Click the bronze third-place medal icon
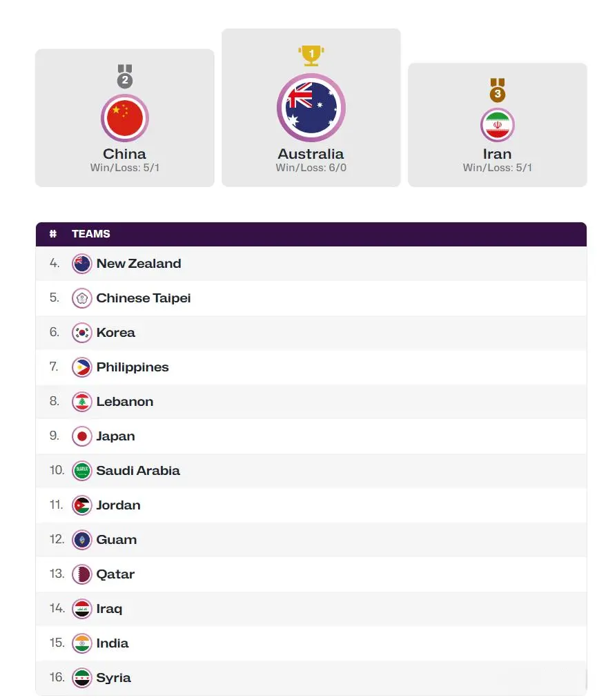The image size is (597, 700). 497,90
